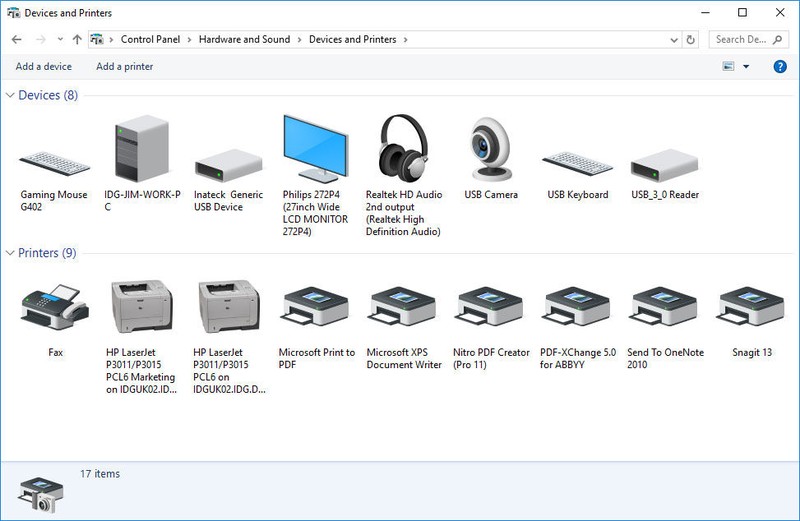This screenshot has width=800, height=521.
Task: Select the Microsoft Print to PDF printer
Action: point(316,308)
